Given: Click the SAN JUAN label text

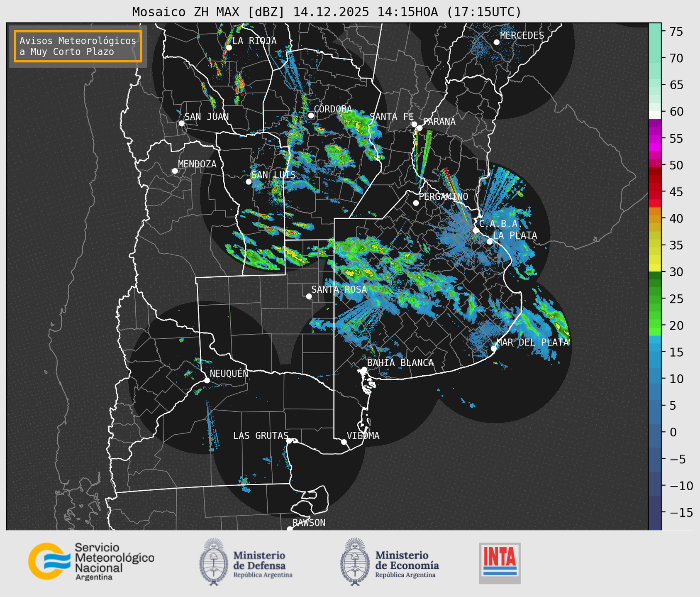Looking at the screenshot, I should click(x=207, y=117).
